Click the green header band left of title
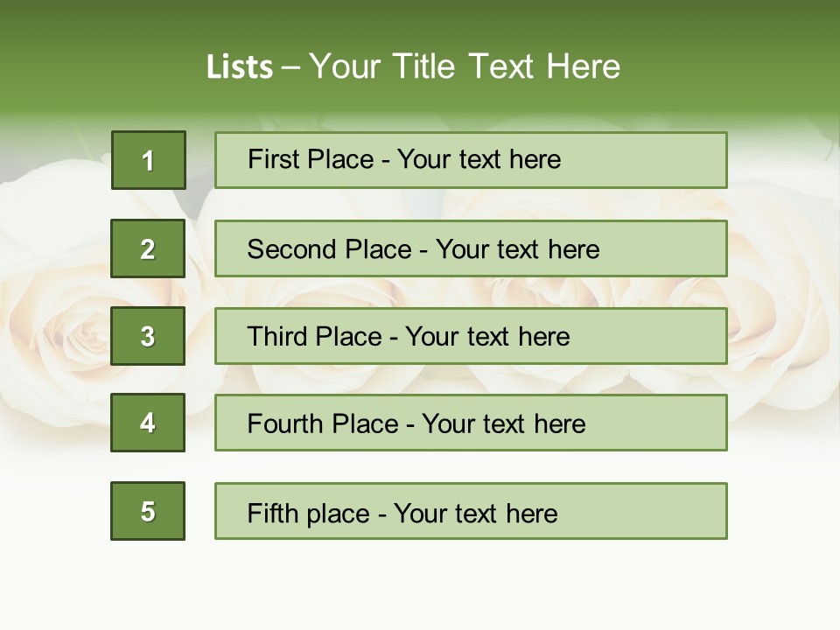This screenshot has width=840, height=630. coord(96,61)
